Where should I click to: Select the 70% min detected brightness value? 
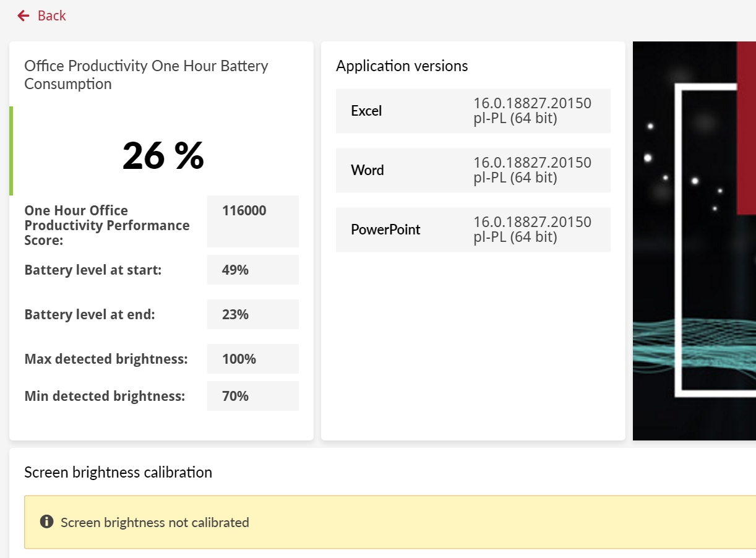235,396
